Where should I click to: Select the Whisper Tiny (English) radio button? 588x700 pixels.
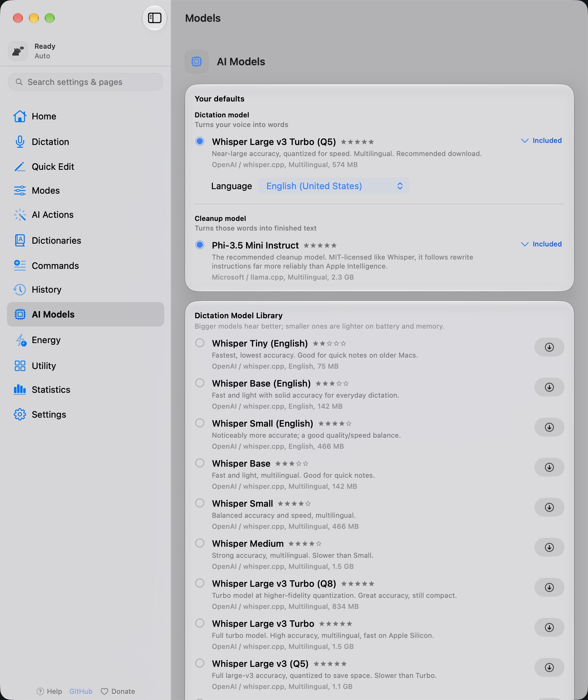200,343
